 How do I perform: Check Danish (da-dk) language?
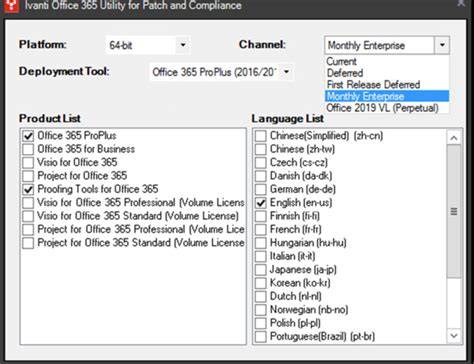click(261, 176)
